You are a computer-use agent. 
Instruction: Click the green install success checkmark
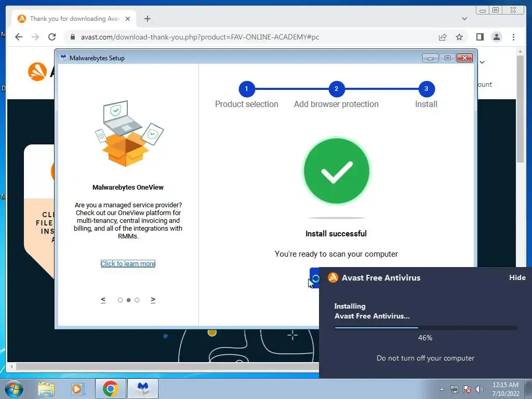point(336,170)
